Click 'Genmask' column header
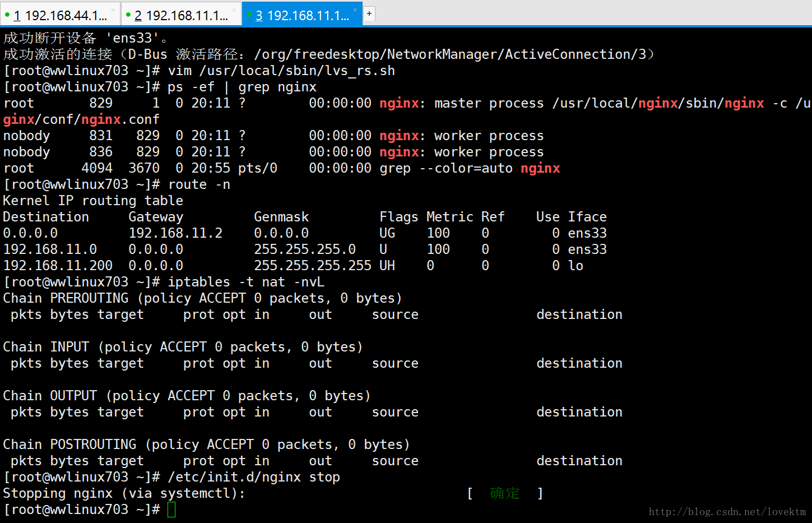812x523 pixels. click(281, 217)
